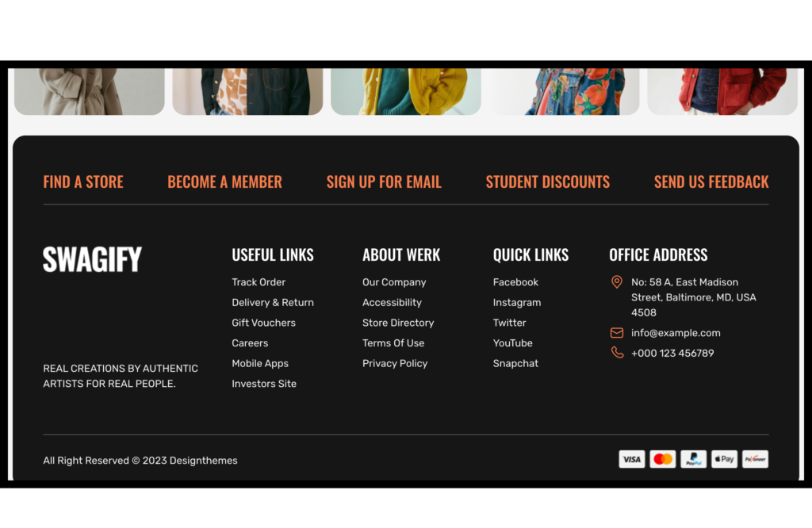
Task: Click the info@example.com email address
Action: coord(676,333)
